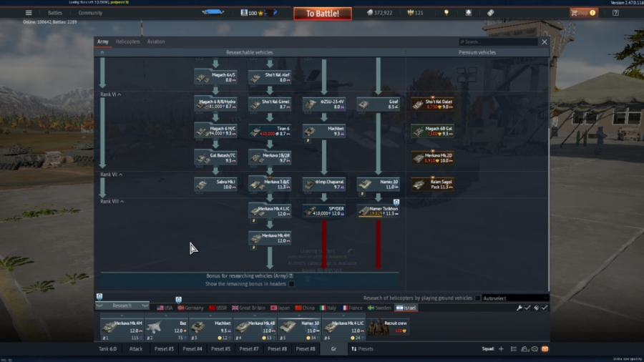Click the Squad plus icon

(501, 349)
